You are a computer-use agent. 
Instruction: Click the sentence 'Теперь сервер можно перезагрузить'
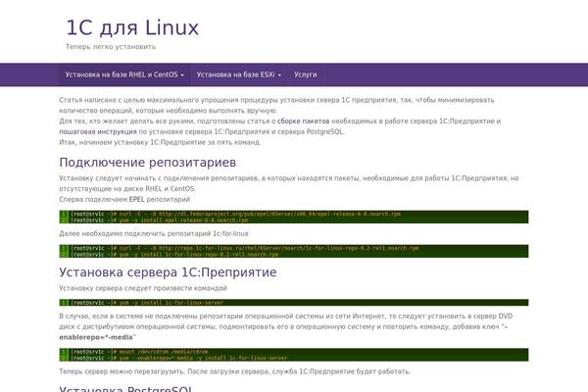tap(122, 371)
